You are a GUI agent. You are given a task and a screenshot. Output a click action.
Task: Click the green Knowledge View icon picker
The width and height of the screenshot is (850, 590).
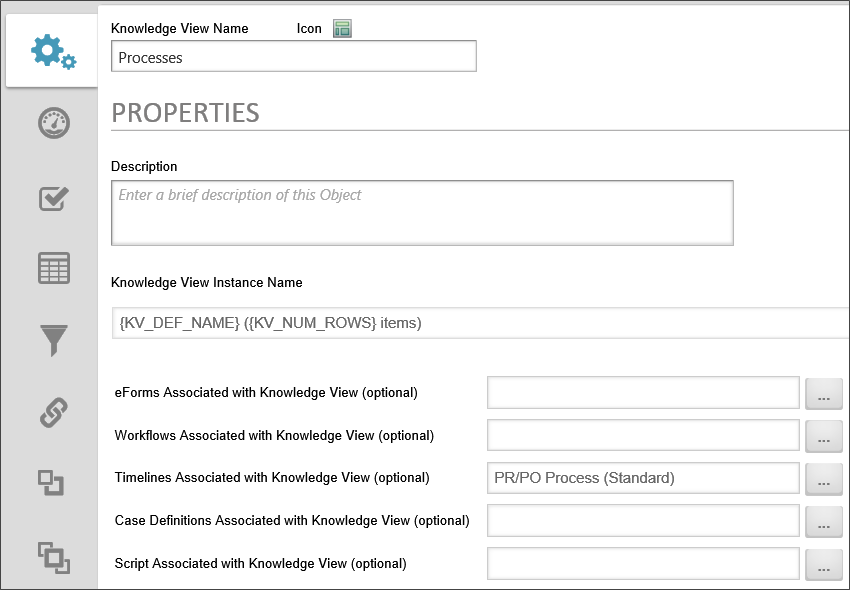(343, 29)
